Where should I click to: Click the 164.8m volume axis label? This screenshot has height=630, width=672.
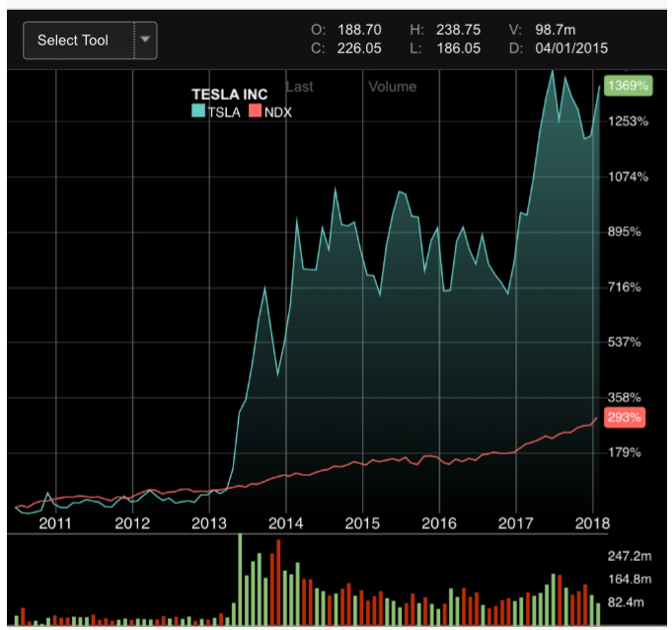coord(630,580)
